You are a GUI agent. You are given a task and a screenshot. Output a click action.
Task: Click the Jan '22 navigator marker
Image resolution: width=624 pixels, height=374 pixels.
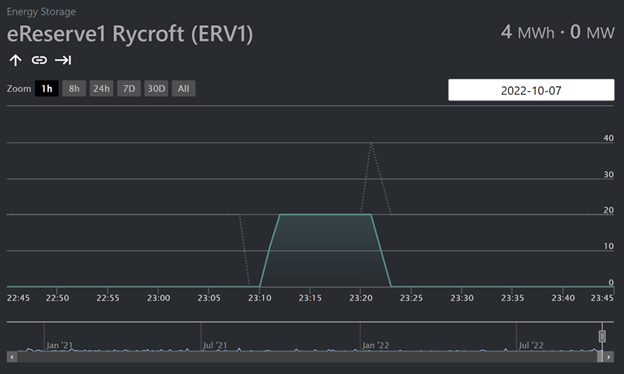click(375, 345)
